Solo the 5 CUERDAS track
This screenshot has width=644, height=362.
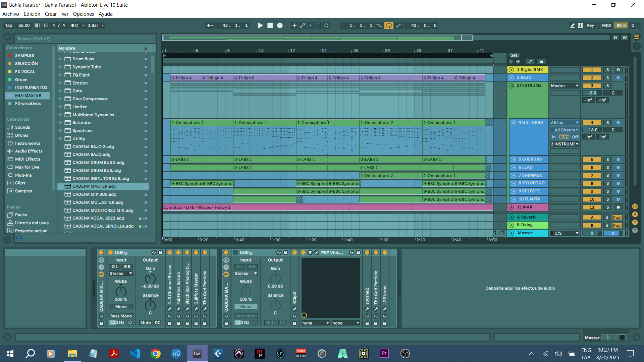(x=607, y=160)
